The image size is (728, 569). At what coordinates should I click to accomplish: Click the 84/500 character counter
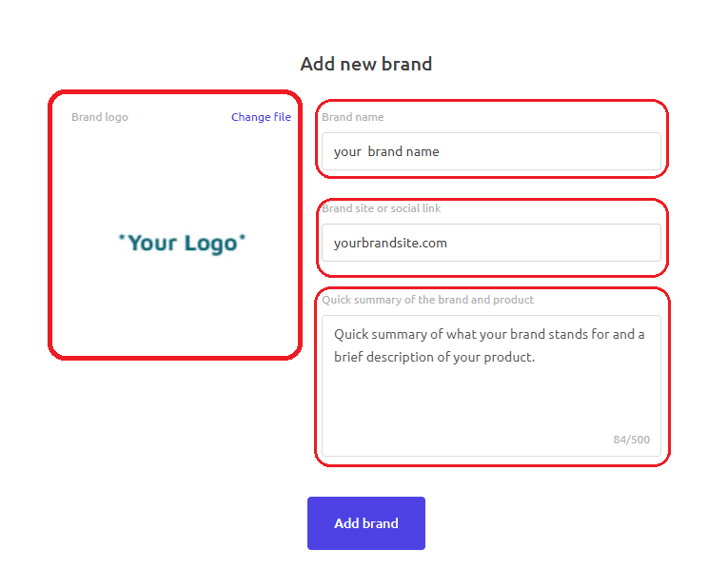[632, 440]
